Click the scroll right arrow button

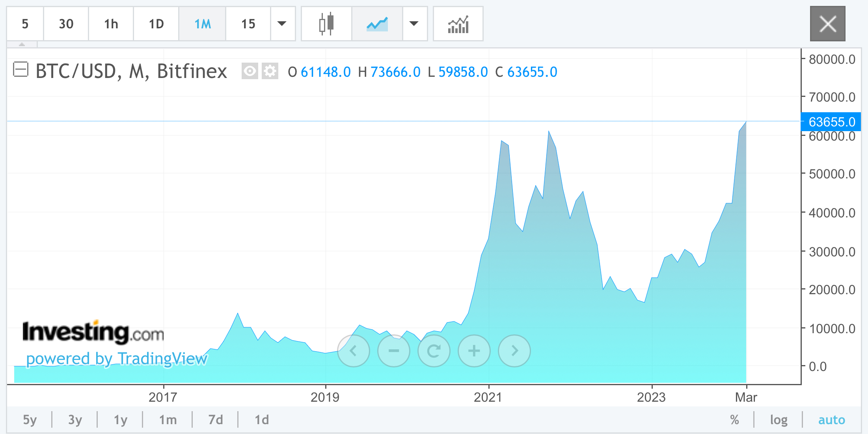tap(514, 351)
